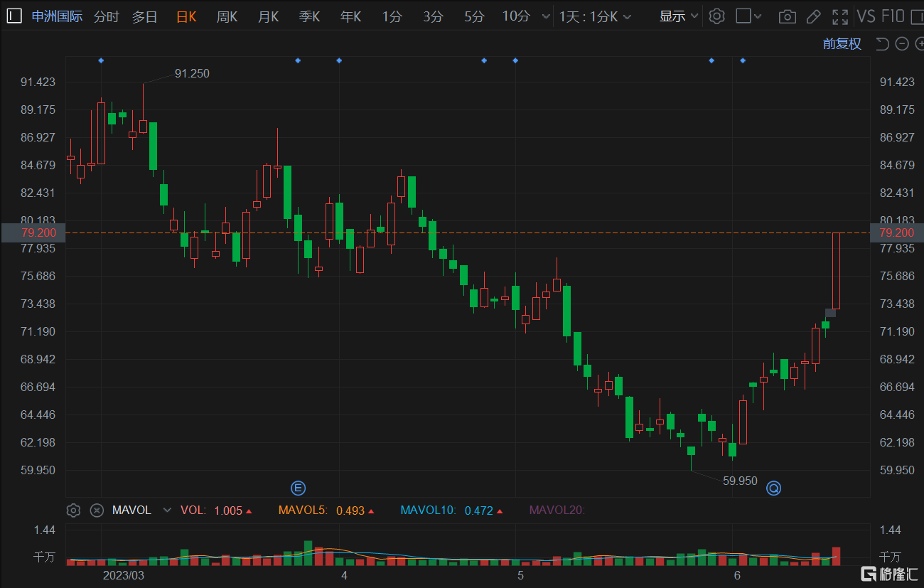Screen dimensions: 924x588
Task: Reset chart view with undo arrow
Action: click(882, 44)
